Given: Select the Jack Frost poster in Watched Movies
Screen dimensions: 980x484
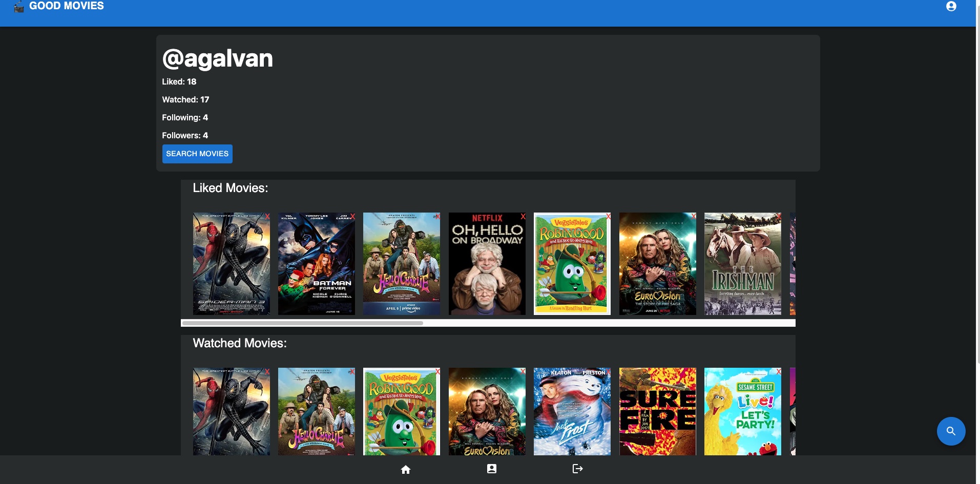Looking at the screenshot, I should [572, 412].
